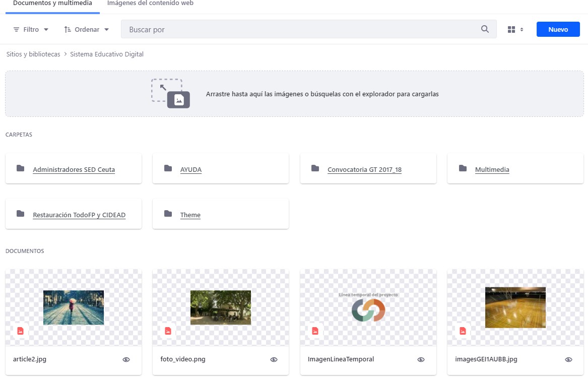Viewport: 588px width, 377px height.
Task: Select the article2.jpg thumbnail
Action: click(x=74, y=307)
